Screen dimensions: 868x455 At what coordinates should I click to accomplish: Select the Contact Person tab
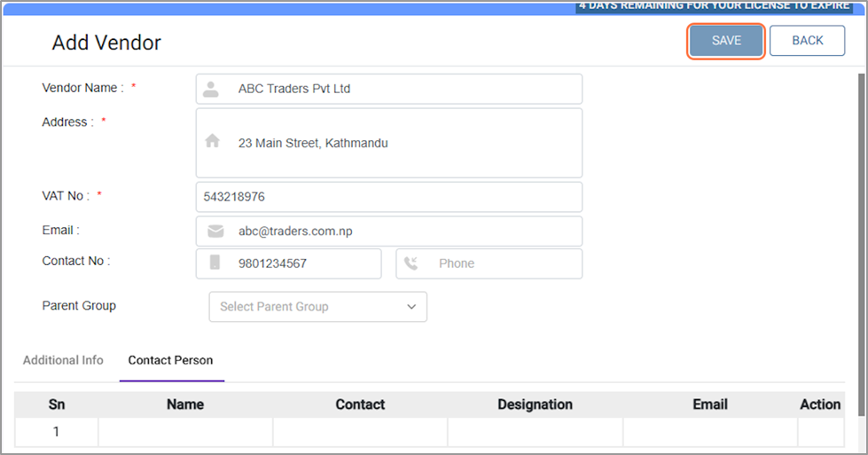[170, 360]
